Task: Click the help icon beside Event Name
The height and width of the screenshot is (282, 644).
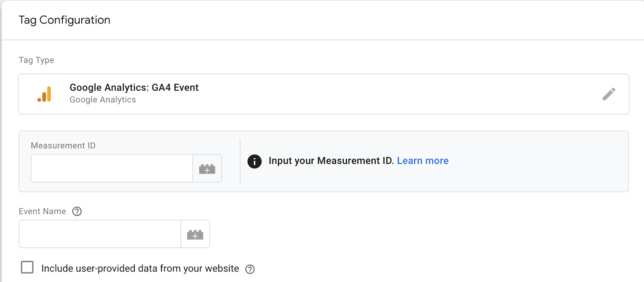Action: point(77,211)
